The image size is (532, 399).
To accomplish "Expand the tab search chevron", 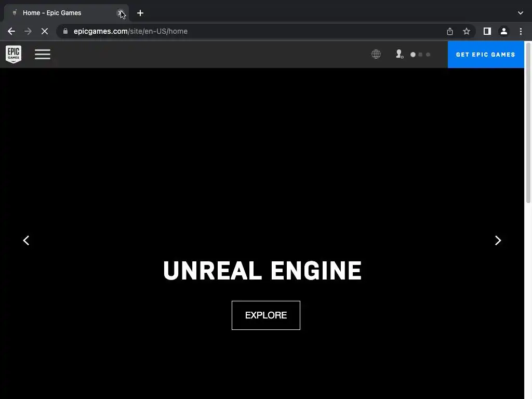I will (521, 13).
